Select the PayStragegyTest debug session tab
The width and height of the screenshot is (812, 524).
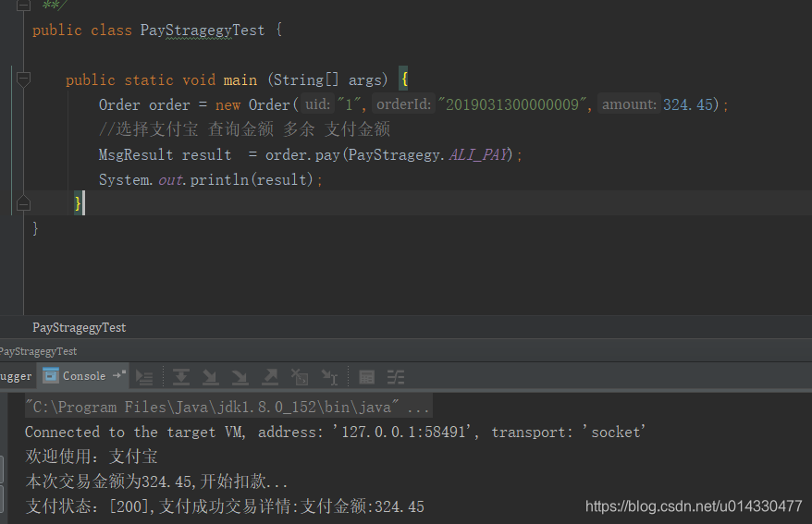38,351
